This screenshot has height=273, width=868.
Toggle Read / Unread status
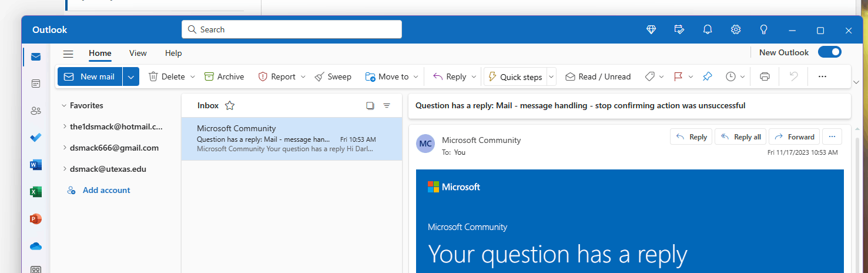click(598, 76)
